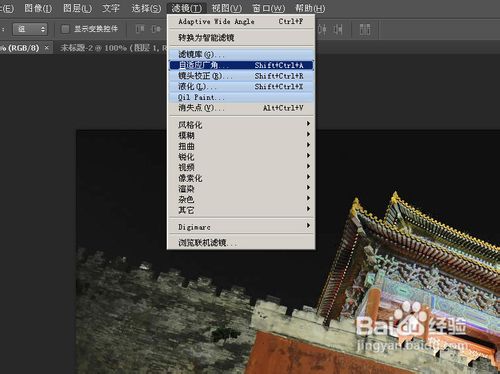Expand the Digimarc submenu
The height and width of the screenshot is (374, 500).
click(x=241, y=227)
